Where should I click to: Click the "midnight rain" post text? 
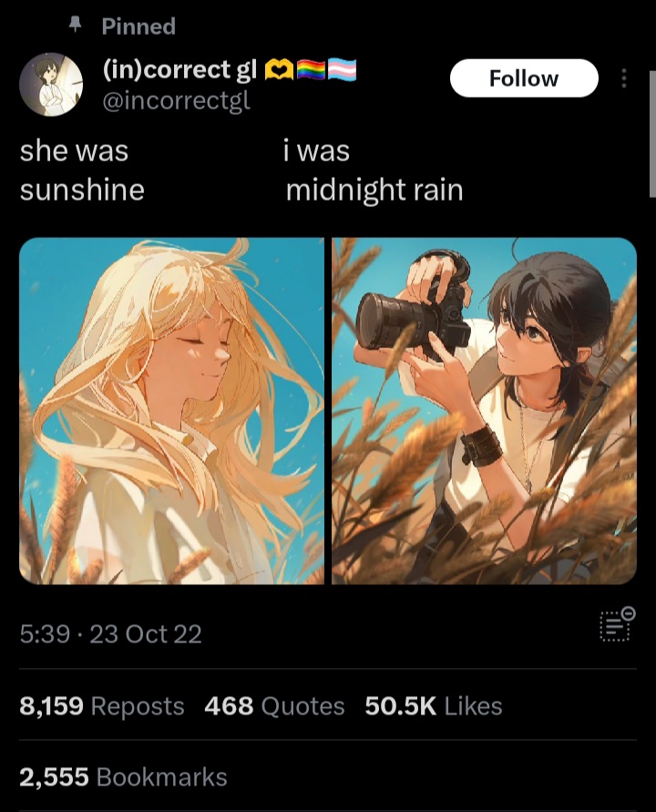coord(374,190)
